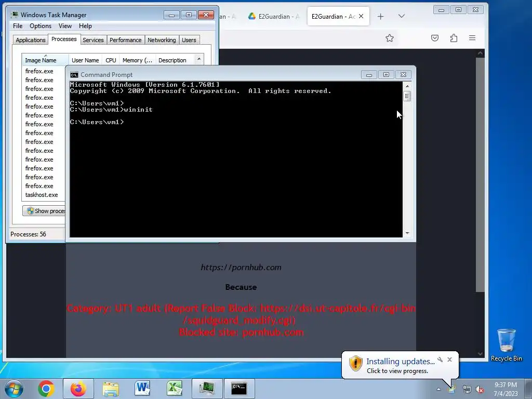Image resolution: width=532 pixels, height=399 pixels.
Task: Open Google Chrome from the taskbar
Action: pyautogui.click(x=46, y=389)
